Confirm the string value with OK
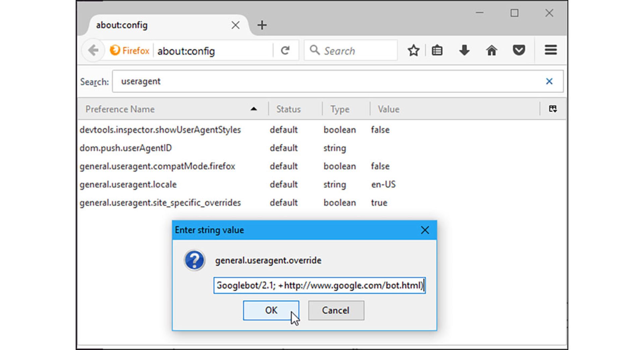The width and height of the screenshot is (644, 350). click(x=271, y=310)
